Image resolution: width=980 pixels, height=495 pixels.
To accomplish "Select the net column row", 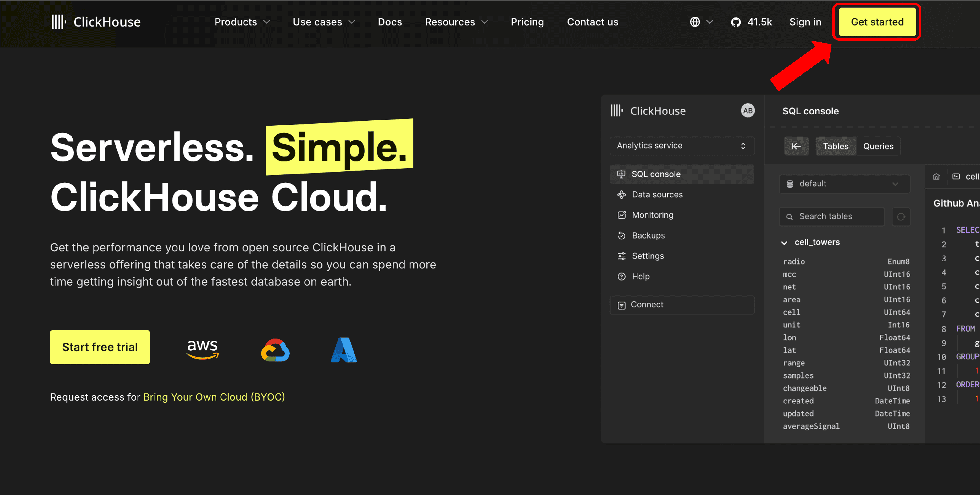I will point(846,287).
